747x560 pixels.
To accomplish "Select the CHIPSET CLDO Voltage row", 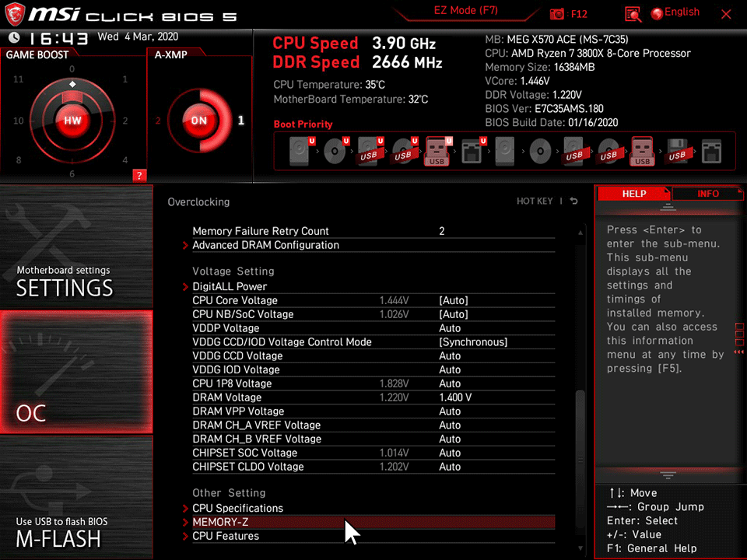I will (373, 466).
